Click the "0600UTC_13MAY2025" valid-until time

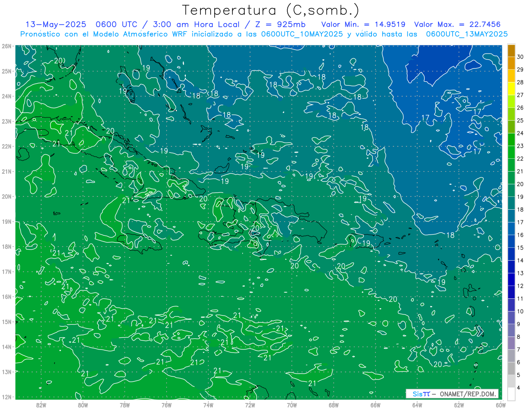[x=467, y=34]
